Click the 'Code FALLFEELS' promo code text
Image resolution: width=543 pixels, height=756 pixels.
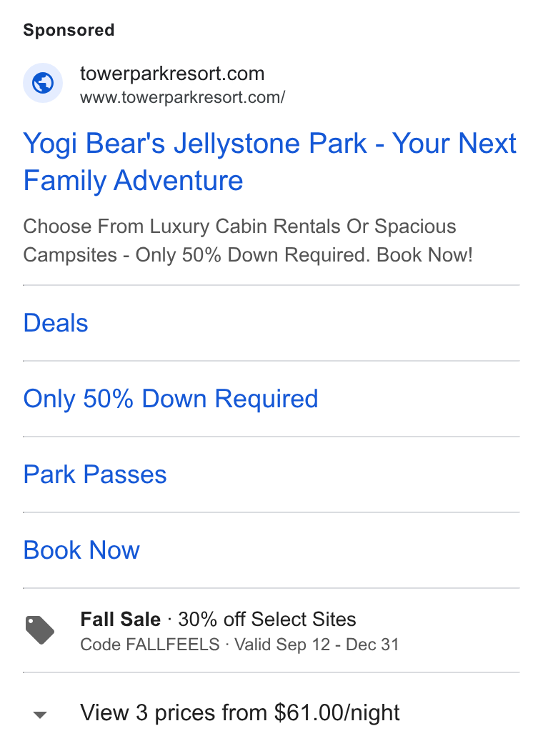tap(150, 645)
